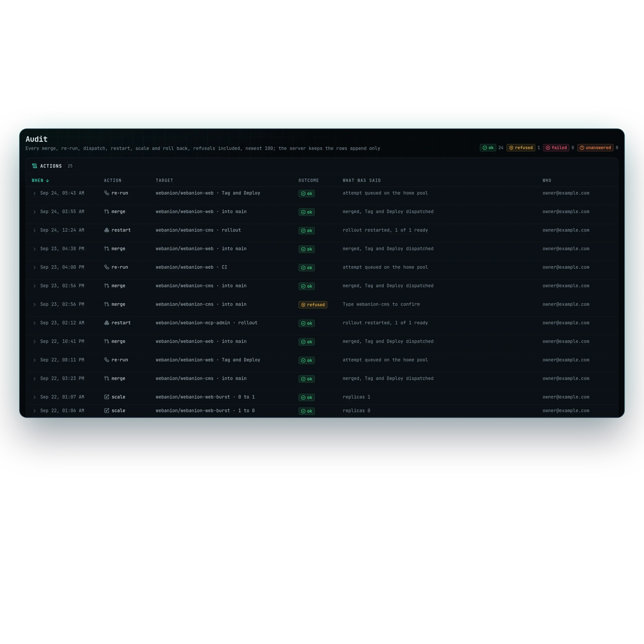This screenshot has height=644, width=644.
Task: Click 'Type webanion-cms to confirm' text
Action: pyautogui.click(x=381, y=304)
